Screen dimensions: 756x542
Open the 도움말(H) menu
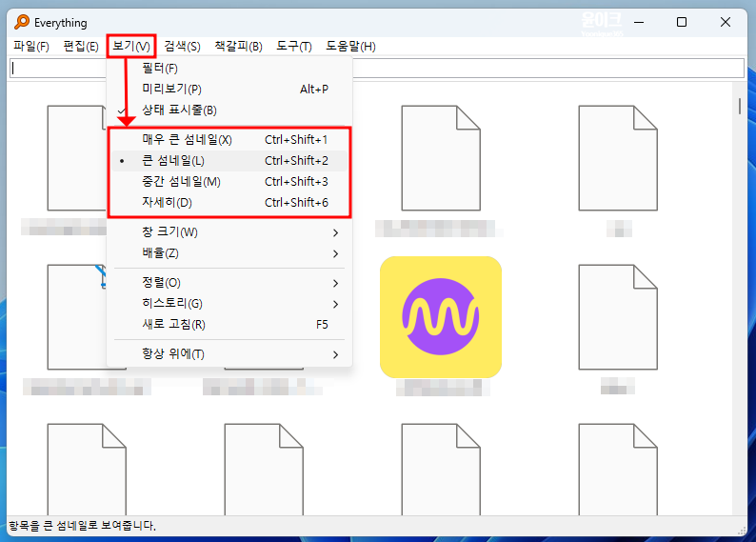pyautogui.click(x=350, y=47)
